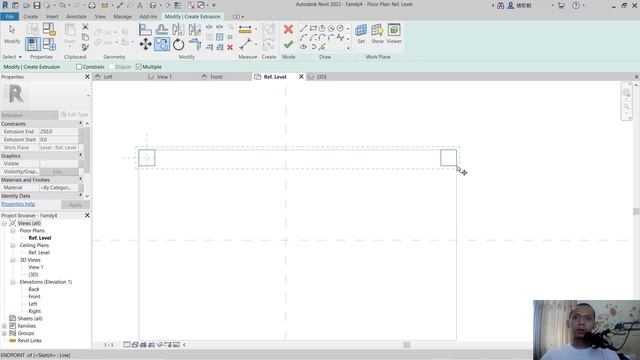Collapse the Elevations (Elevation 1) node
The image size is (640, 360).
(x=13, y=282)
